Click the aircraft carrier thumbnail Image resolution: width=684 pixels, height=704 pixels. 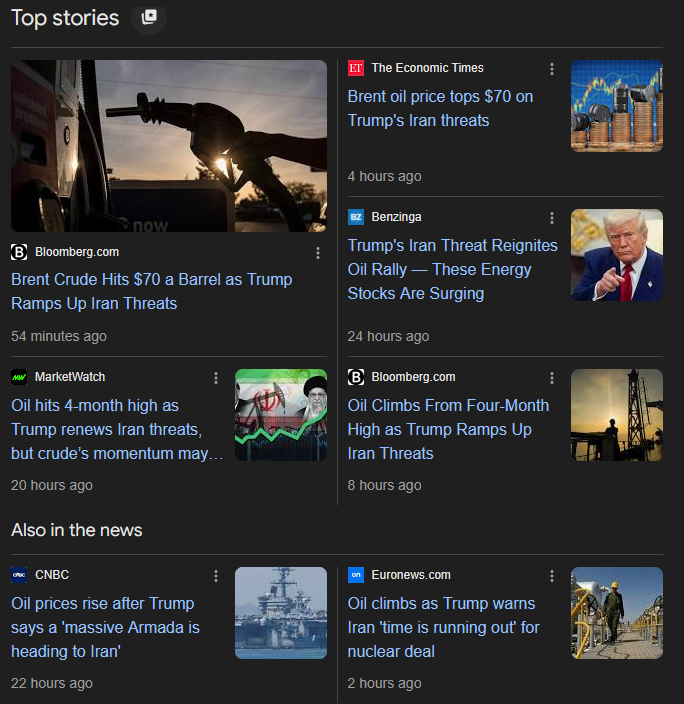click(281, 613)
